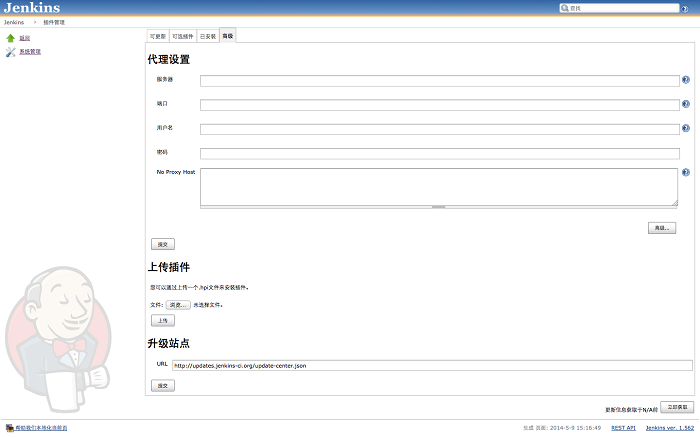Click the system management tools icon
The image size is (700, 438).
pos(11,52)
